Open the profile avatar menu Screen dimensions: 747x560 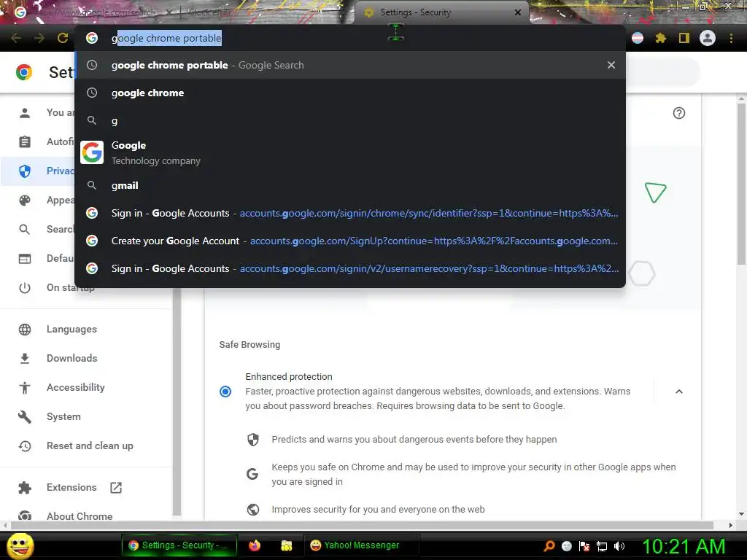click(708, 38)
